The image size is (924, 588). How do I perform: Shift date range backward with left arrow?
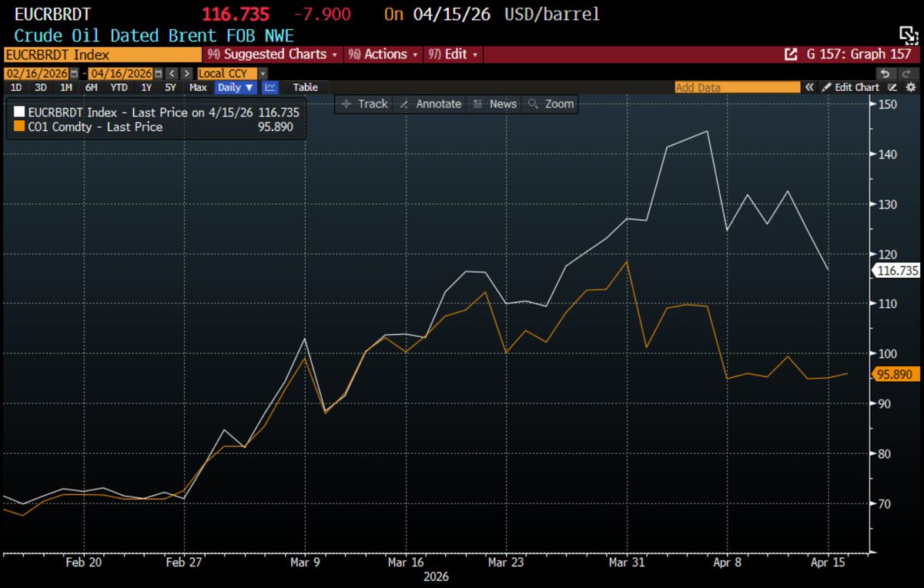(172, 73)
